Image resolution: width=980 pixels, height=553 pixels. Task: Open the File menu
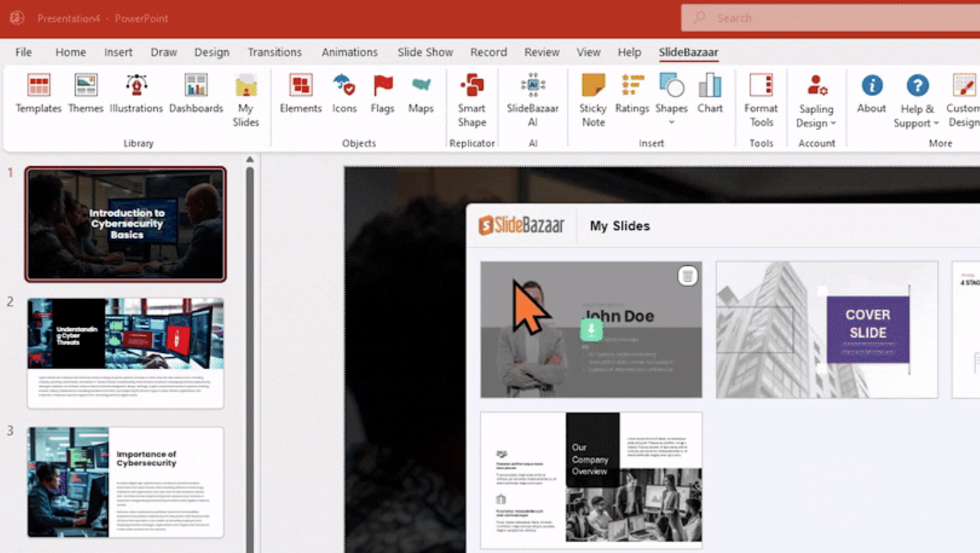click(23, 52)
